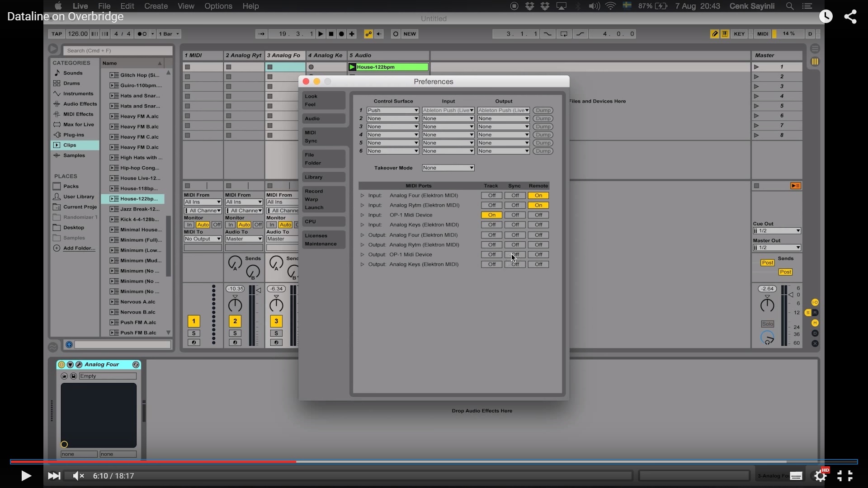Open the Create menu
Viewport: 868px width, 488px height.
(156, 6)
